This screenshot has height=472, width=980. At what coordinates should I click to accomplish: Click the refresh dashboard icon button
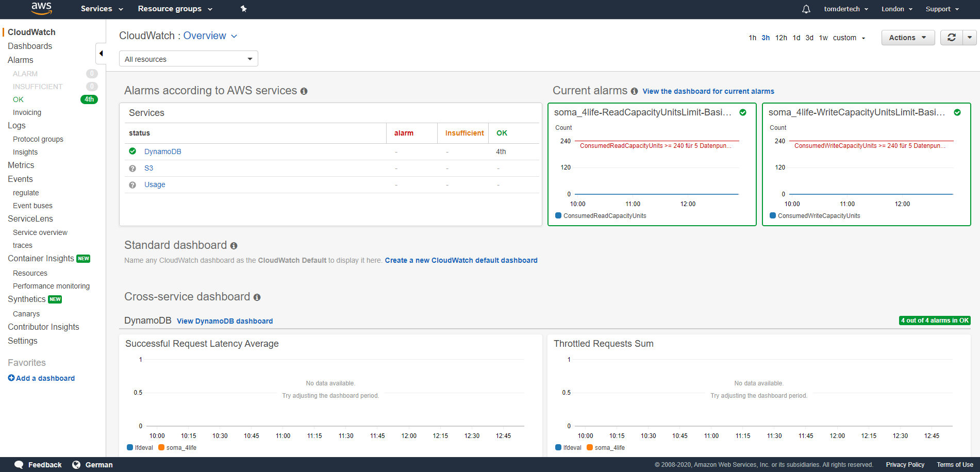[951, 38]
